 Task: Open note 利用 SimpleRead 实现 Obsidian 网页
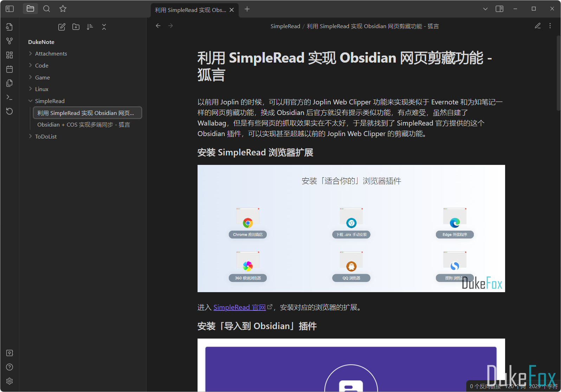click(x=88, y=113)
